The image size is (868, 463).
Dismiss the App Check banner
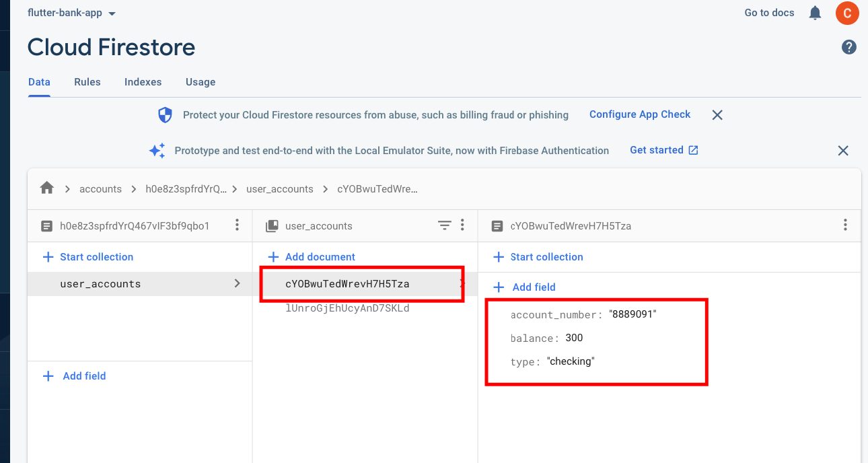[x=717, y=115]
